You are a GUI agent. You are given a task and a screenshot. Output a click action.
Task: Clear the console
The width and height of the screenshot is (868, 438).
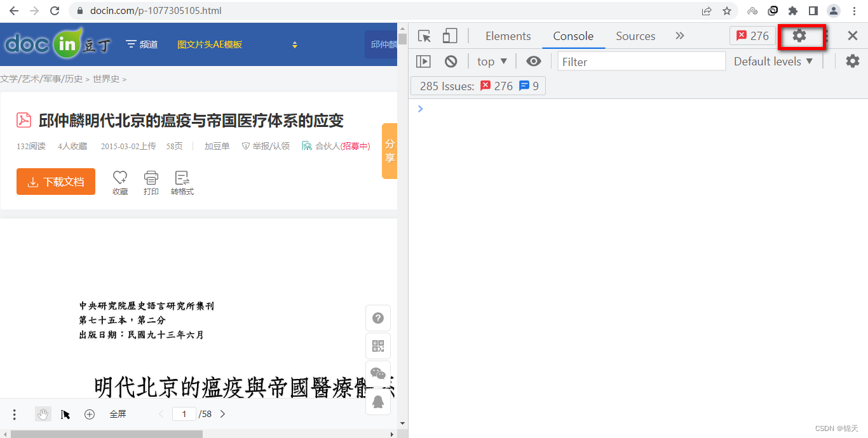tap(451, 62)
